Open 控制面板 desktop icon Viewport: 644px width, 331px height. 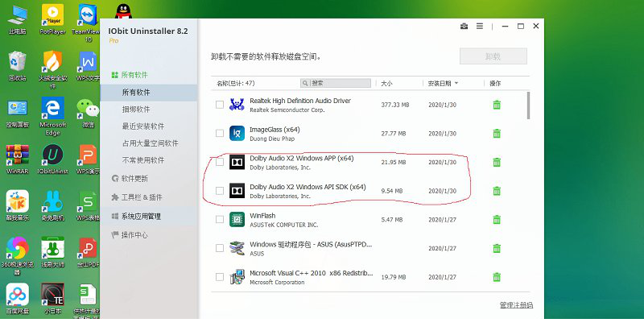18,113
